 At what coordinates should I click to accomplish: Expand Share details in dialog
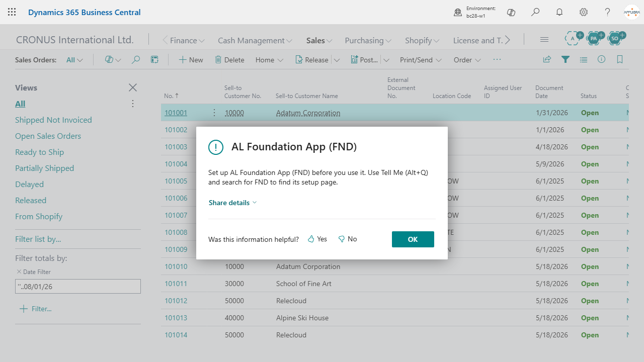233,203
